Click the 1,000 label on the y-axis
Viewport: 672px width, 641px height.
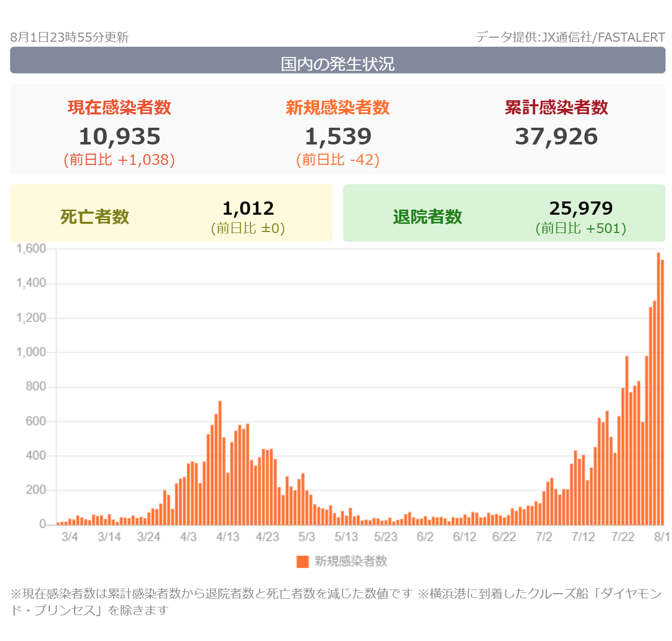point(31,353)
